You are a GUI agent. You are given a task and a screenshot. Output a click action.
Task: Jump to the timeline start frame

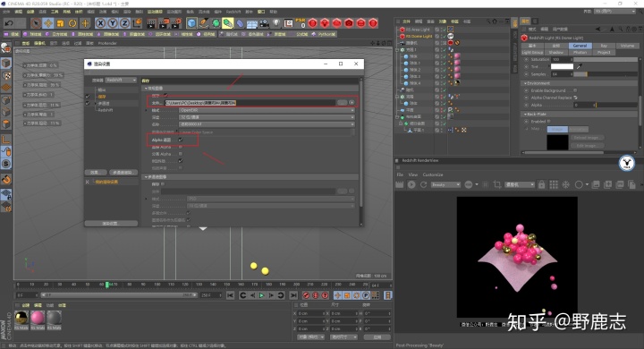(231, 295)
